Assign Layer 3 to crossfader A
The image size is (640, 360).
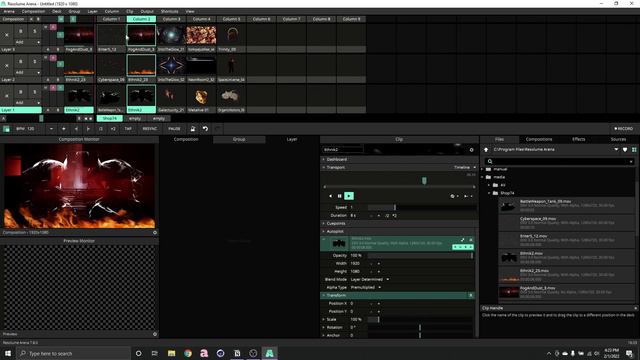click(x=48, y=49)
